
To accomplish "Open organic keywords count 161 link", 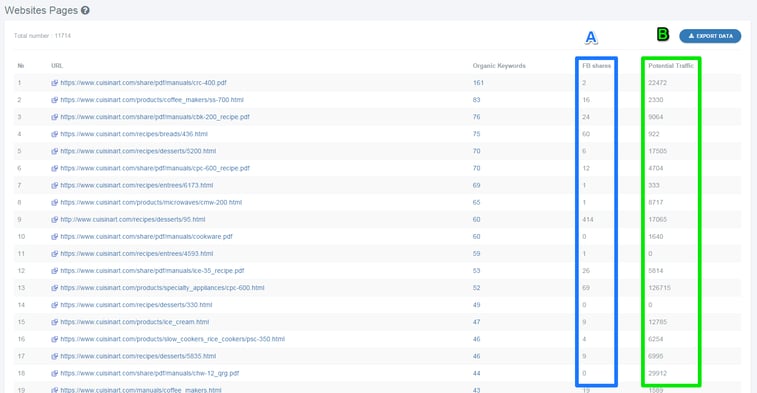I will coord(478,83).
